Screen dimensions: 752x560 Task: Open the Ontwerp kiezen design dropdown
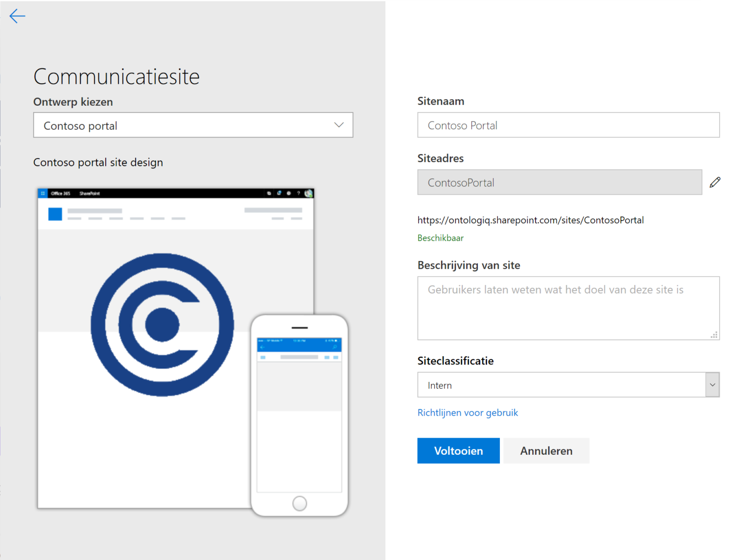(x=193, y=125)
